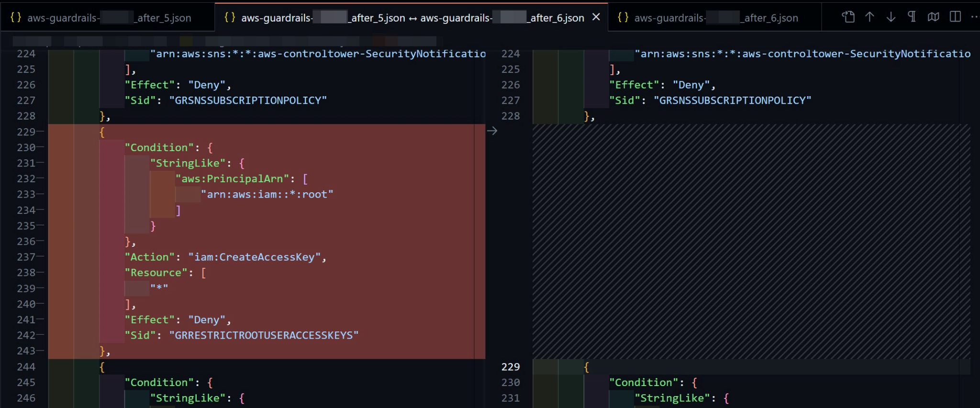Toggle whitespace display with the pilcrow icon
This screenshot has height=408, width=980.
click(x=912, y=17)
